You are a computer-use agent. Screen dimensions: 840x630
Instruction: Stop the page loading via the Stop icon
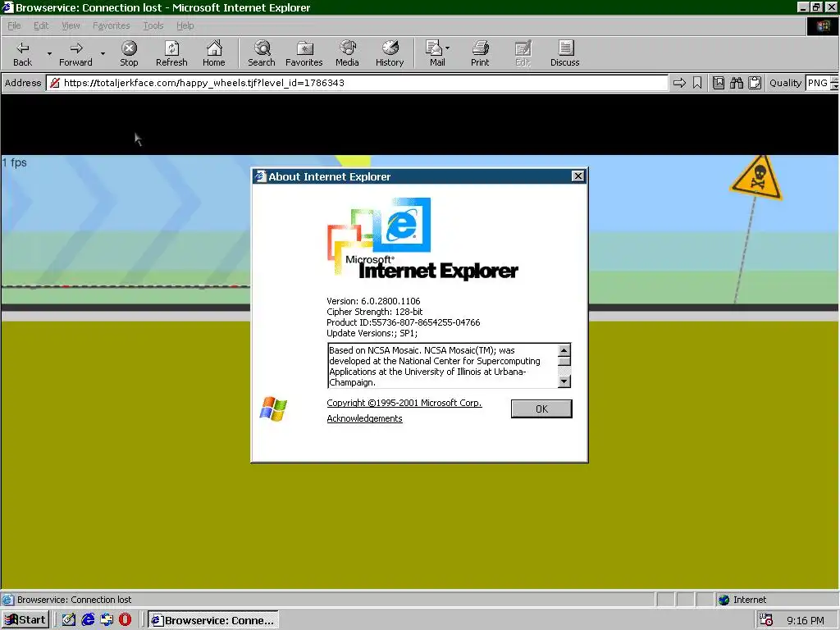click(129, 48)
